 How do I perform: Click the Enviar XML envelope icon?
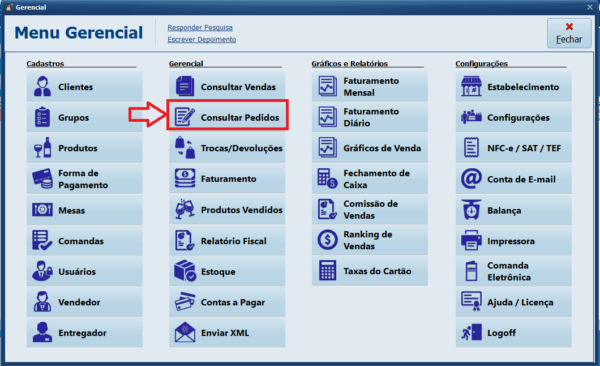185,332
